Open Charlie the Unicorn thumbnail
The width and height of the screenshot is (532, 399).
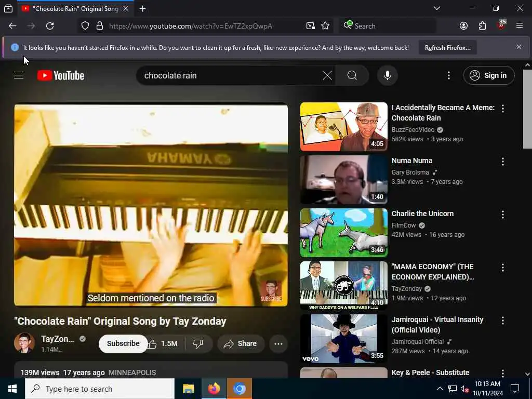(x=344, y=233)
